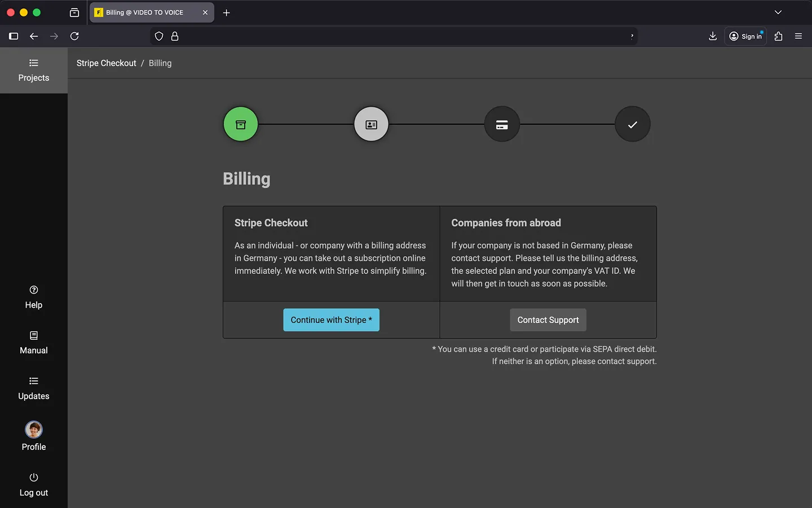Open the browser extensions panel
The width and height of the screenshot is (812, 508).
click(x=778, y=36)
